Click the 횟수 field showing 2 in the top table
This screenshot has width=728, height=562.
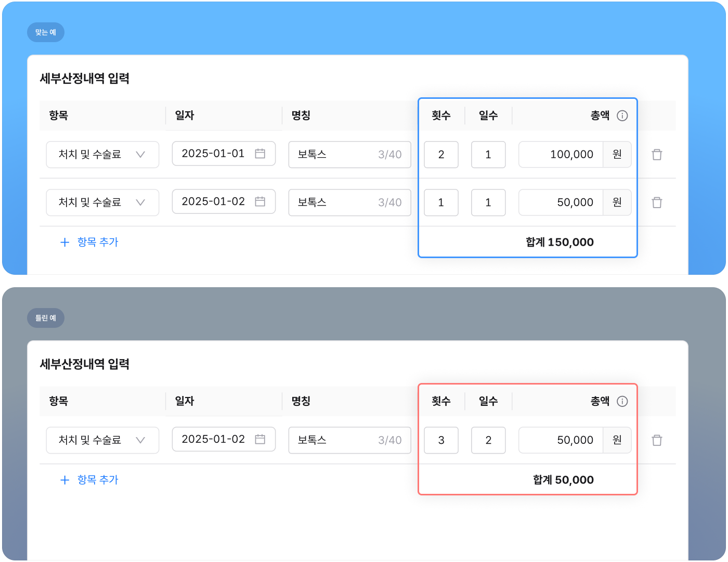pos(441,155)
